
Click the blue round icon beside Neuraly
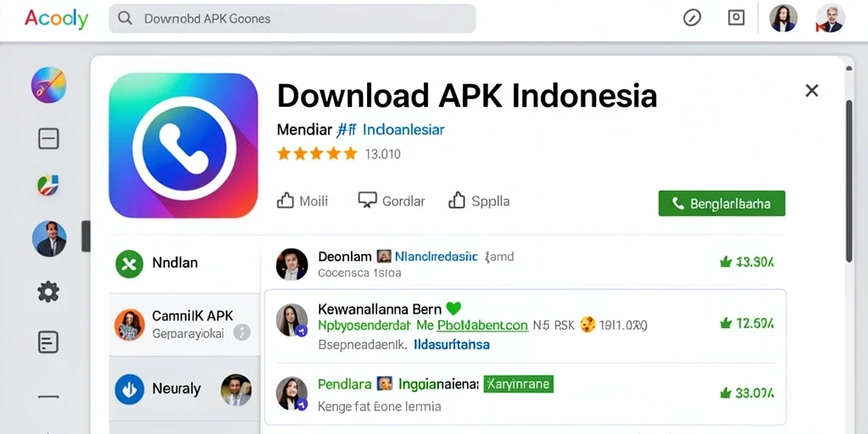coord(130,389)
